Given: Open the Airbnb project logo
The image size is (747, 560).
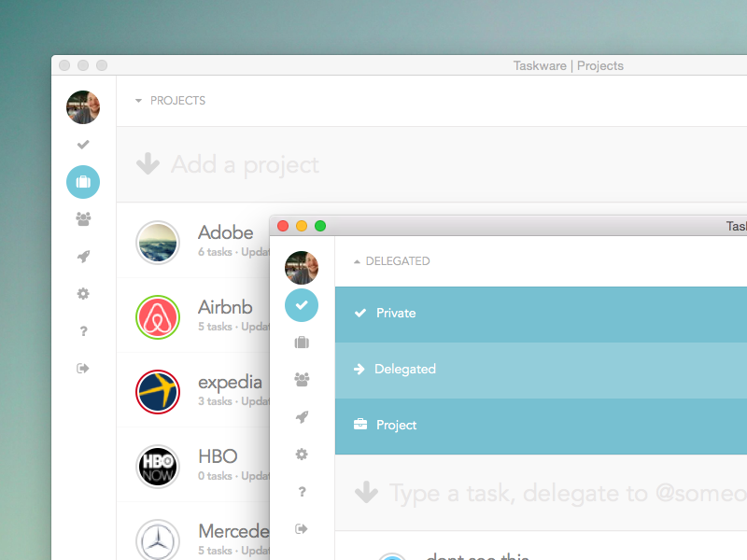Looking at the screenshot, I should coord(158,317).
